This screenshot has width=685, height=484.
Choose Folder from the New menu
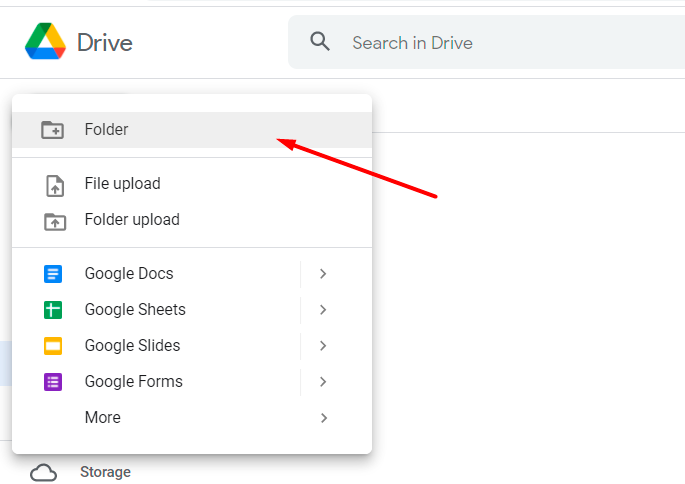107,130
